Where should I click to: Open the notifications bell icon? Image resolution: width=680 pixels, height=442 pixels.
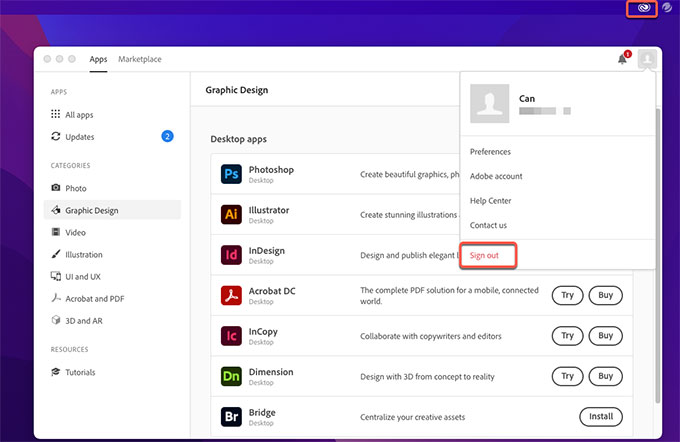[623, 59]
